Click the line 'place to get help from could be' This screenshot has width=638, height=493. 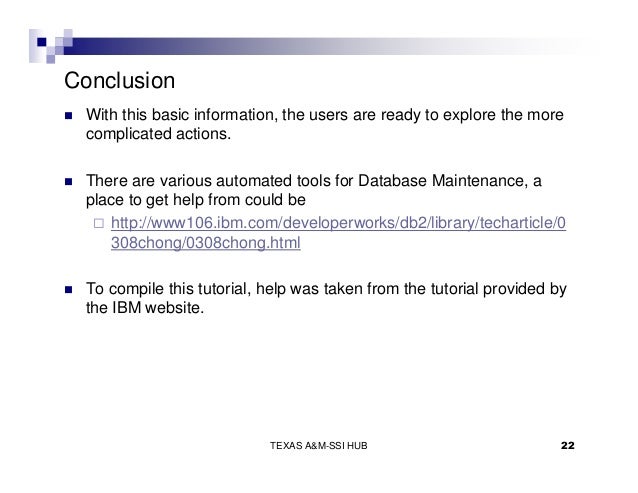196,200
